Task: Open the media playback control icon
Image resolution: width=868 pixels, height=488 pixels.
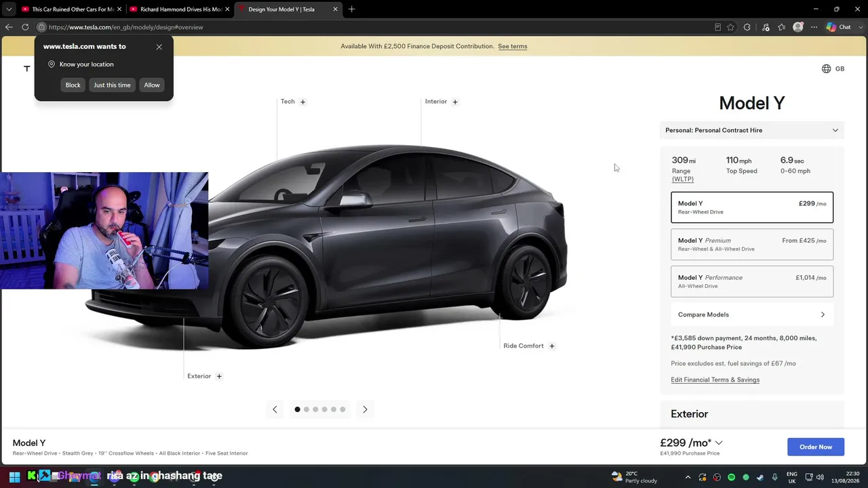Action: 766,27
